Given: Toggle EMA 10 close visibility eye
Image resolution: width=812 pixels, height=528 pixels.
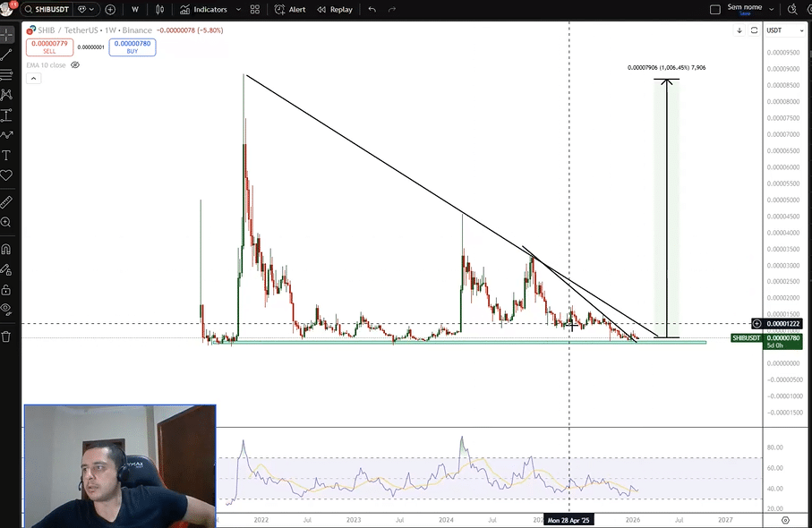Looking at the screenshot, I should coord(75,65).
